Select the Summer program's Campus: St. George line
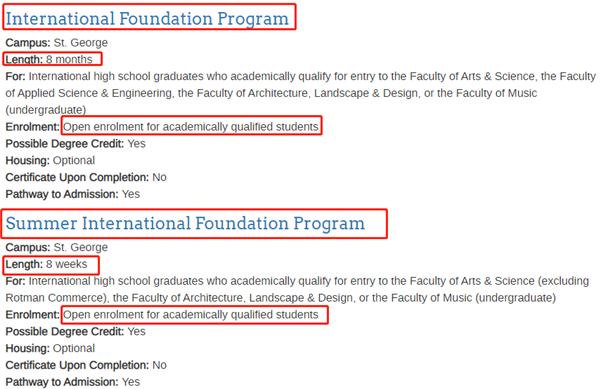The image size is (600, 389). pos(57,247)
